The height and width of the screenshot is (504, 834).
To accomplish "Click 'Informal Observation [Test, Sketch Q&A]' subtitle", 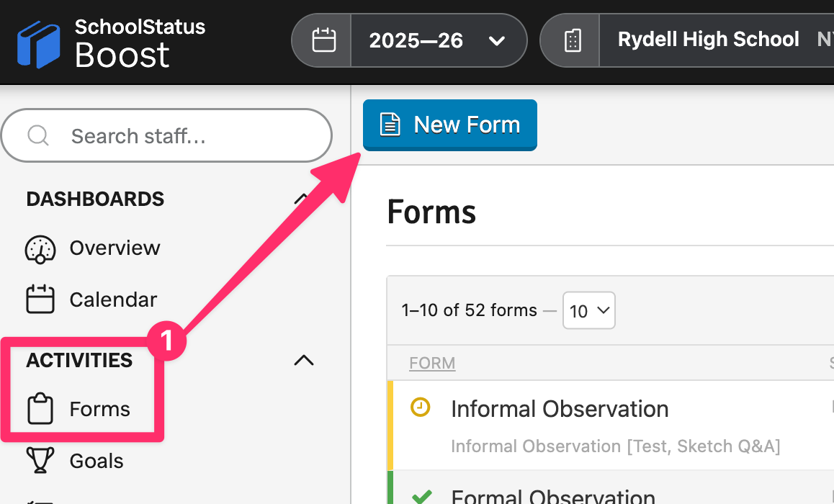I will 615,446.
